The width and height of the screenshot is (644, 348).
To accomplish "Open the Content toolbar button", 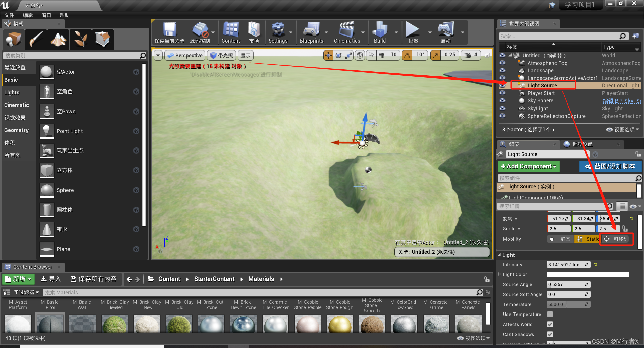I will tap(231, 32).
